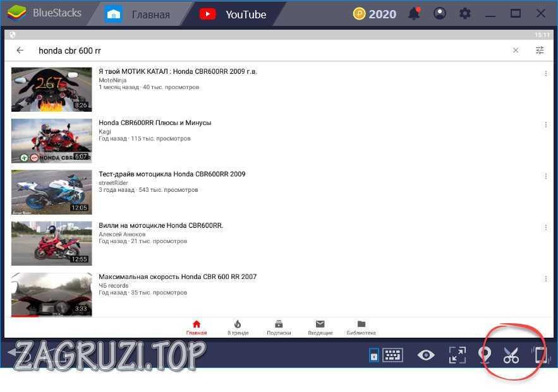The height and width of the screenshot is (392, 558).
Task: Open the Библиотека library tab
Action: (x=361, y=328)
